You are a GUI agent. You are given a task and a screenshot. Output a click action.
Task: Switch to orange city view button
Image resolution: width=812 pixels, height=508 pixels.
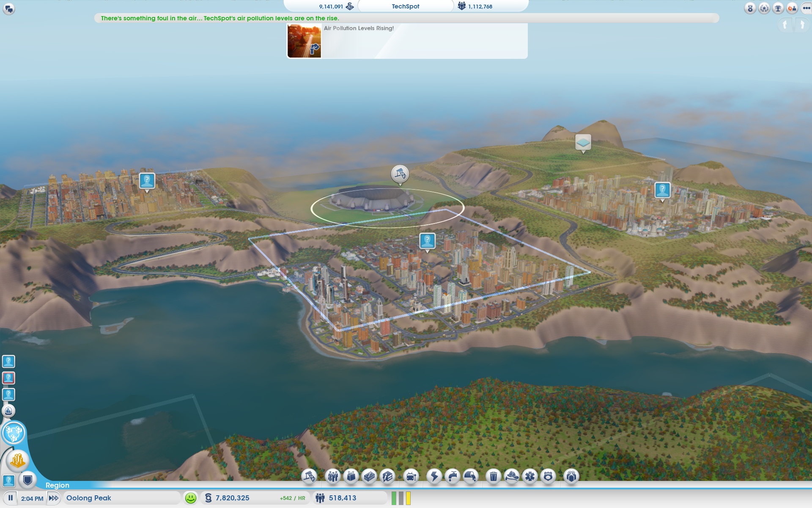click(x=18, y=460)
